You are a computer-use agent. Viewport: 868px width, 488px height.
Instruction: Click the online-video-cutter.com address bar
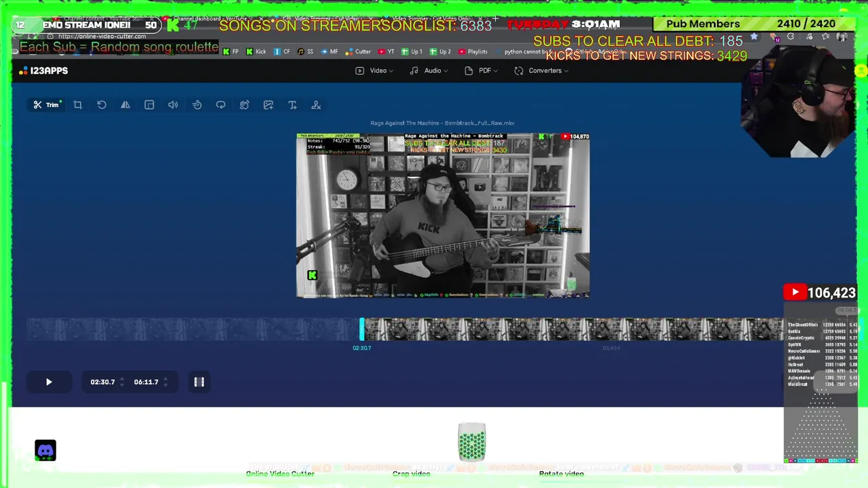(x=102, y=37)
